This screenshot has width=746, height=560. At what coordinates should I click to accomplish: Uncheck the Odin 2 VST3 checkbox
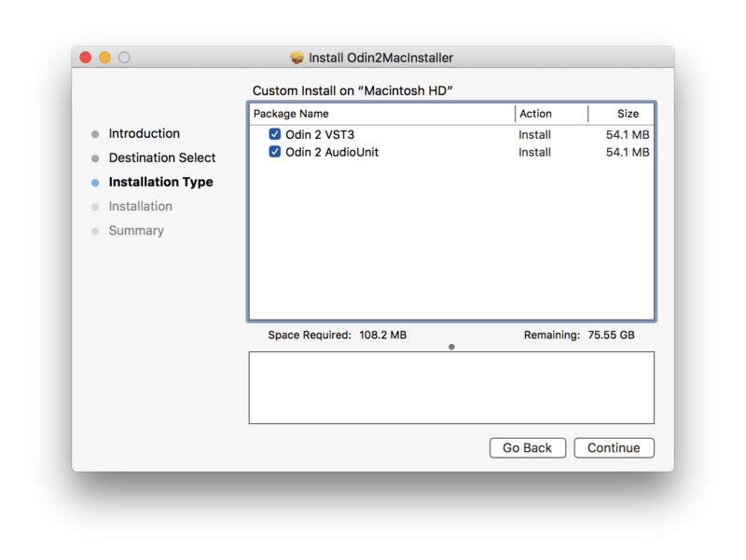click(275, 134)
